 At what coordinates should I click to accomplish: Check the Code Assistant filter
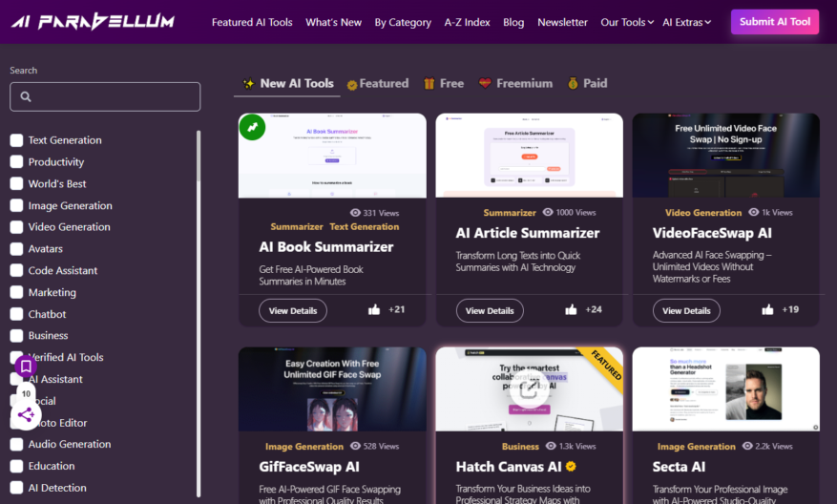tap(16, 271)
